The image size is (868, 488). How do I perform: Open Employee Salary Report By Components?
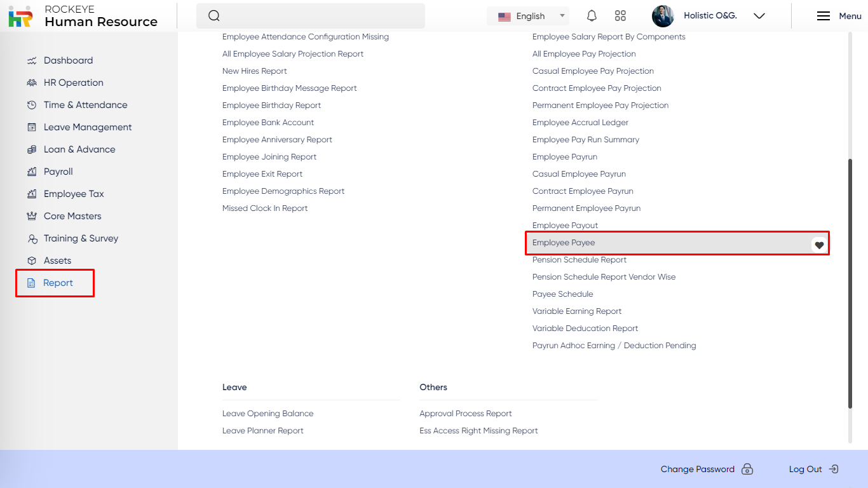(x=609, y=37)
